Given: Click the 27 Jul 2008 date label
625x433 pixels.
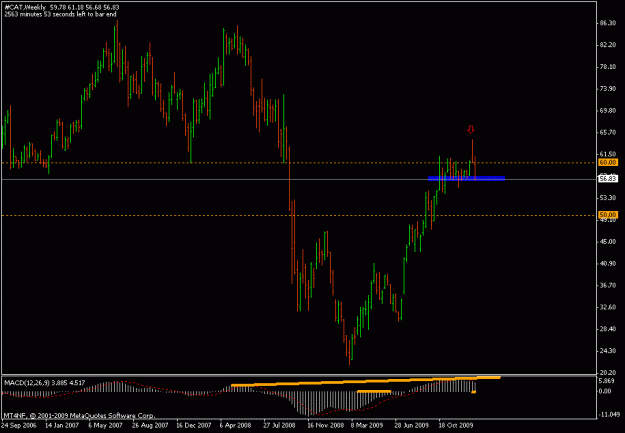Looking at the screenshot, I should click(279, 425).
